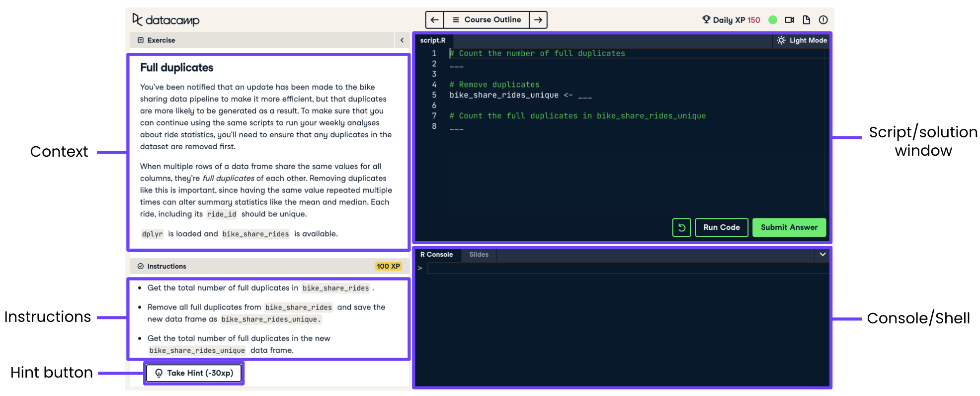Viewport: 980px width, 396px height.
Task: Open the video camera icon
Action: [x=790, y=20]
